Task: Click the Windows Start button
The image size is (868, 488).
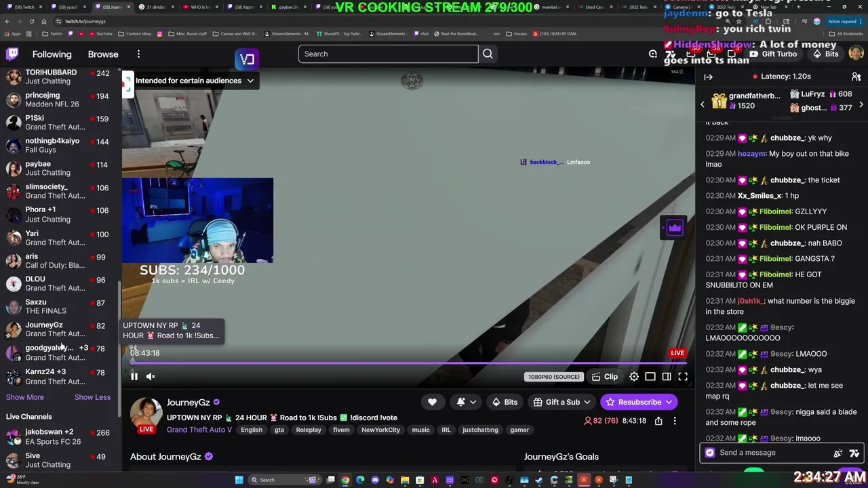Action: (x=239, y=481)
